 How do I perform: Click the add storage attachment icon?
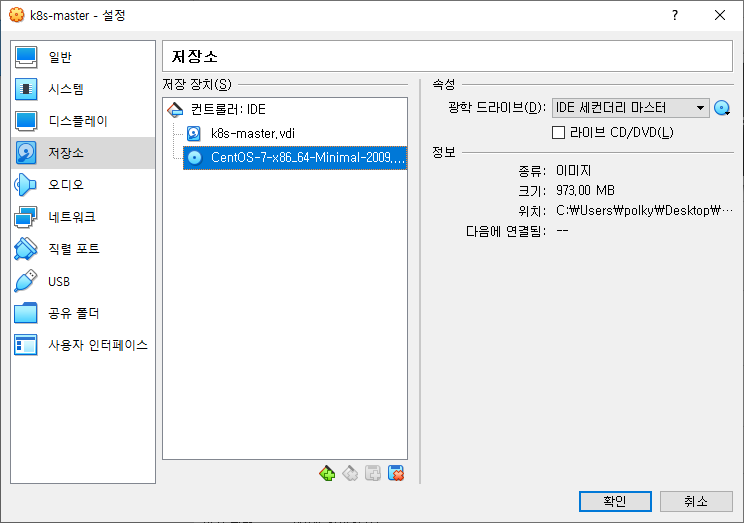[x=373, y=473]
